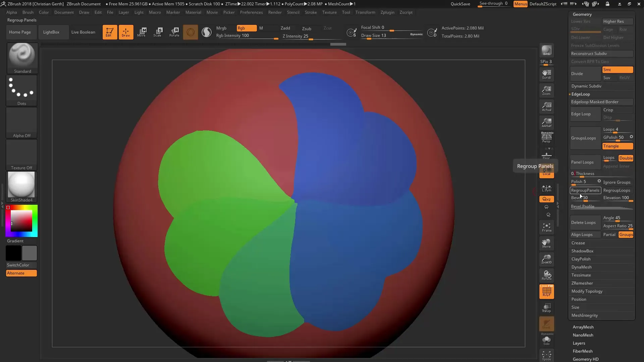
Task: Open the Dots stroke picker
Action: click(22, 90)
